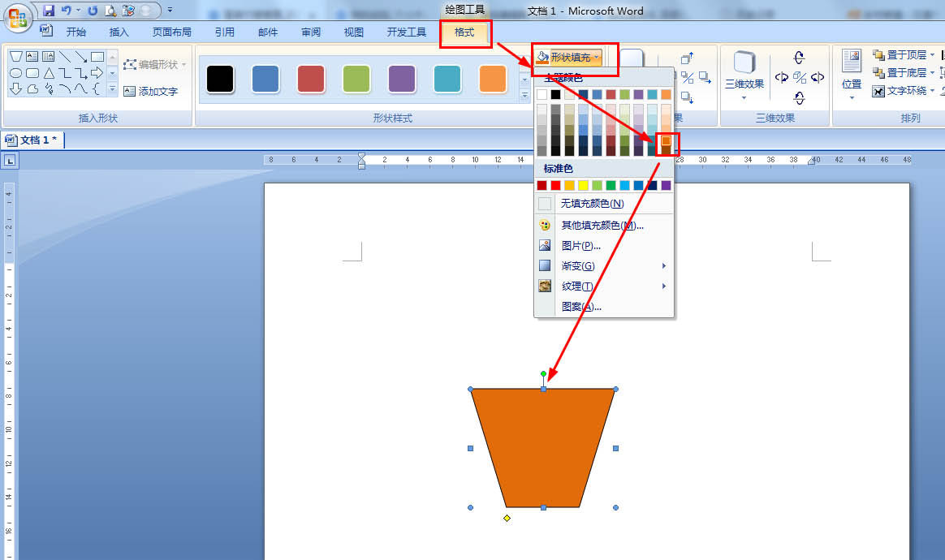Viewport: 945px width, 560px height.
Task: Click the shapes gallery down arrow
Action: tap(113, 73)
